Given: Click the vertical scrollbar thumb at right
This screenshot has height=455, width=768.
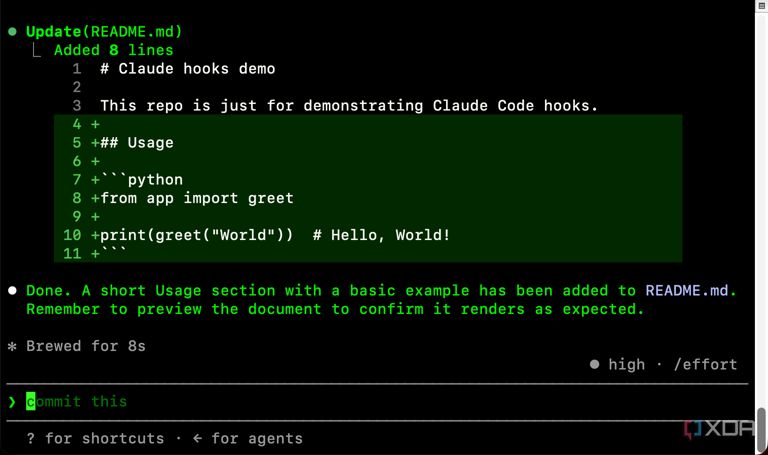Looking at the screenshot, I should click(x=761, y=429).
